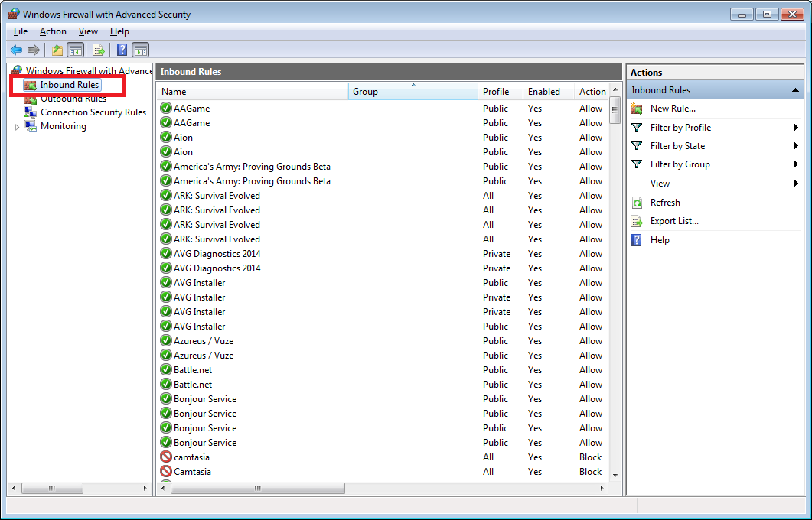Click the Filter by Profile funnel icon
This screenshot has width=812, height=520.
point(637,127)
